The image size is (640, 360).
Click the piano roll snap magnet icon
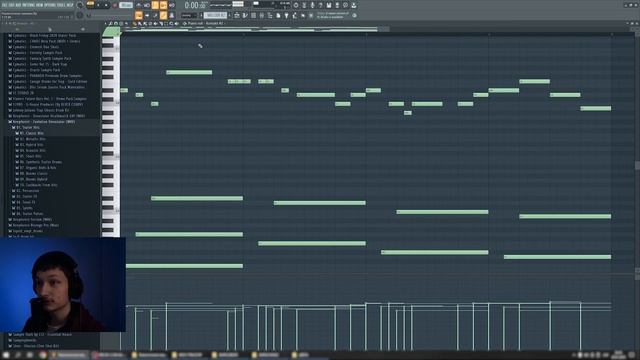(116, 23)
